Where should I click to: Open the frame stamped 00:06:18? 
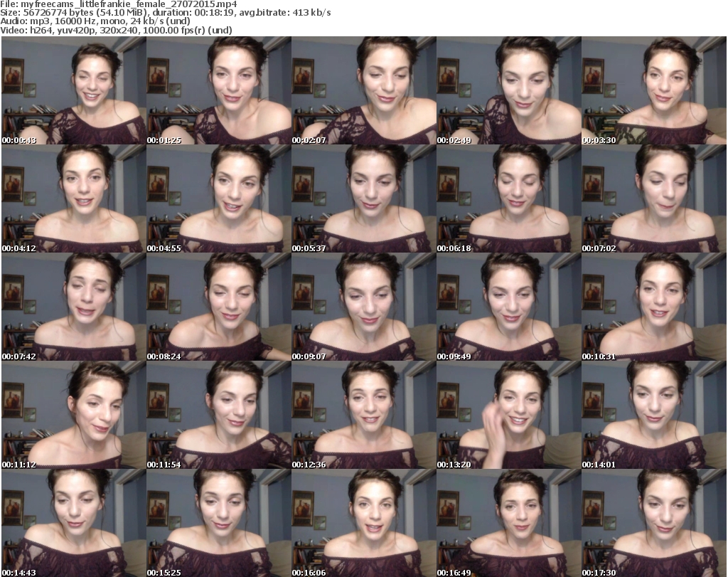click(509, 198)
